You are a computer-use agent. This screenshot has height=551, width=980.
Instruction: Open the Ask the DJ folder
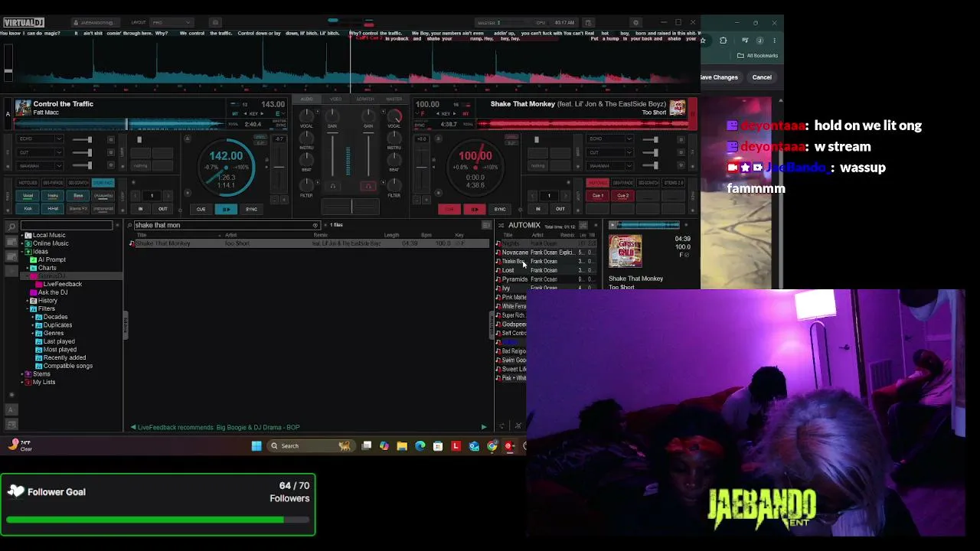click(52, 292)
